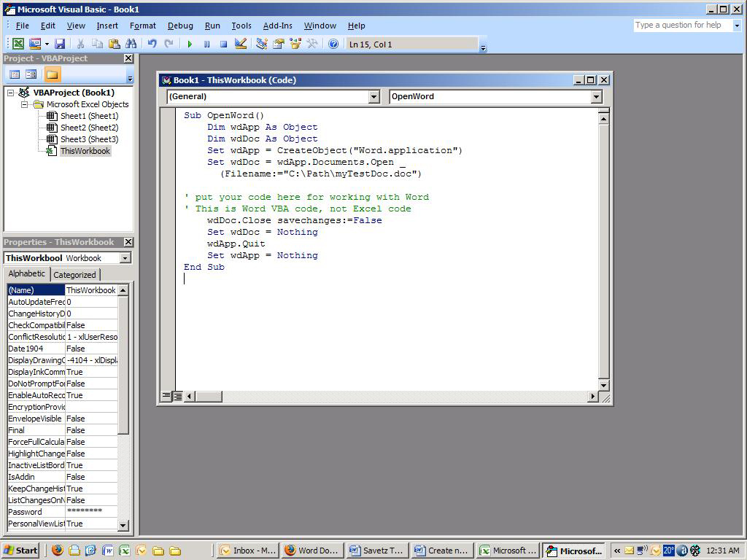Switch to the Categorized properties tab

point(75,274)
